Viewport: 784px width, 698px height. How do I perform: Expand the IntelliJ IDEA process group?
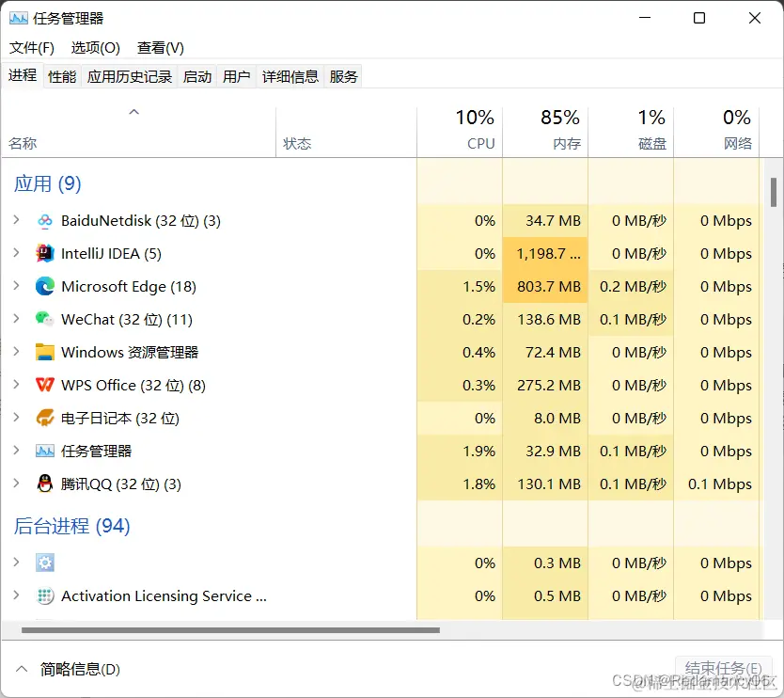16,253
